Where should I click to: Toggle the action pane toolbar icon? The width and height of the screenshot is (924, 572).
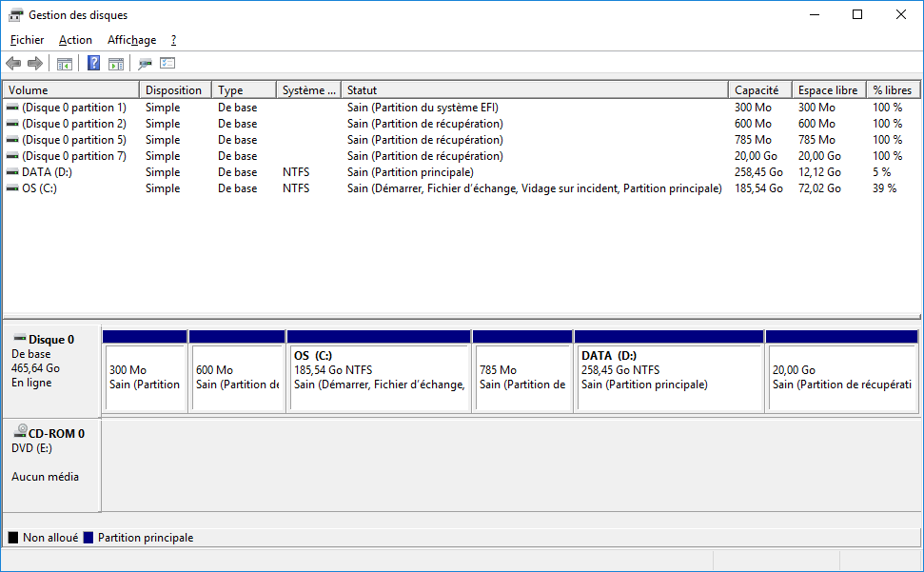(116, 64)
